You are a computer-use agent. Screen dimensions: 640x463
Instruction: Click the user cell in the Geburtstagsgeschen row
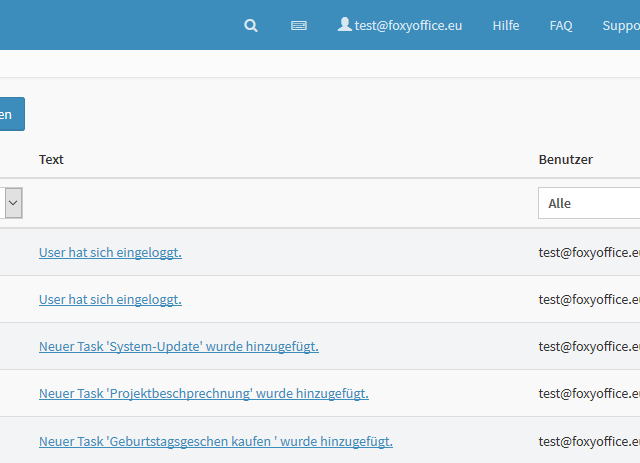[x=588, y=440]
